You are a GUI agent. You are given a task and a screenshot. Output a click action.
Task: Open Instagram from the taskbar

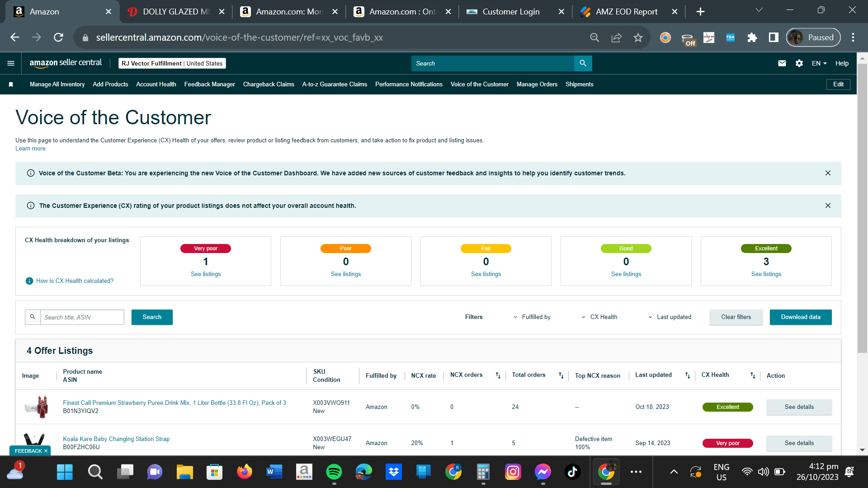(x=513, y=472)
